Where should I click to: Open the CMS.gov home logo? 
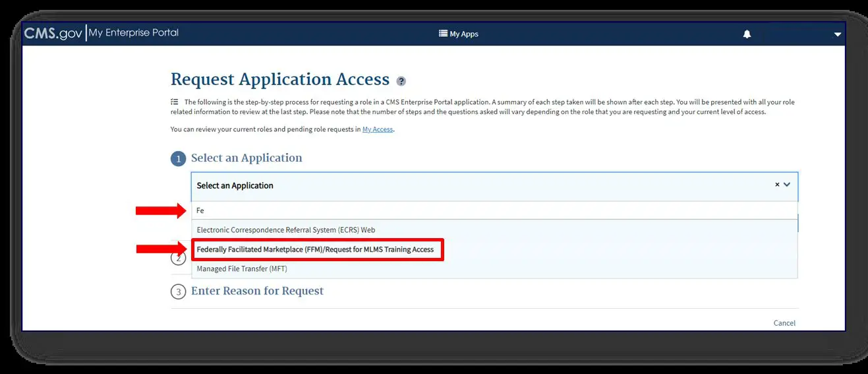53,33
